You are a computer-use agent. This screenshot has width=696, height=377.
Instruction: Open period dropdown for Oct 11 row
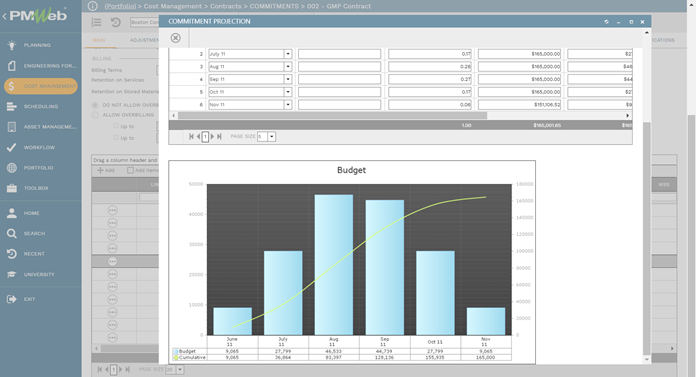click(288, 92)
